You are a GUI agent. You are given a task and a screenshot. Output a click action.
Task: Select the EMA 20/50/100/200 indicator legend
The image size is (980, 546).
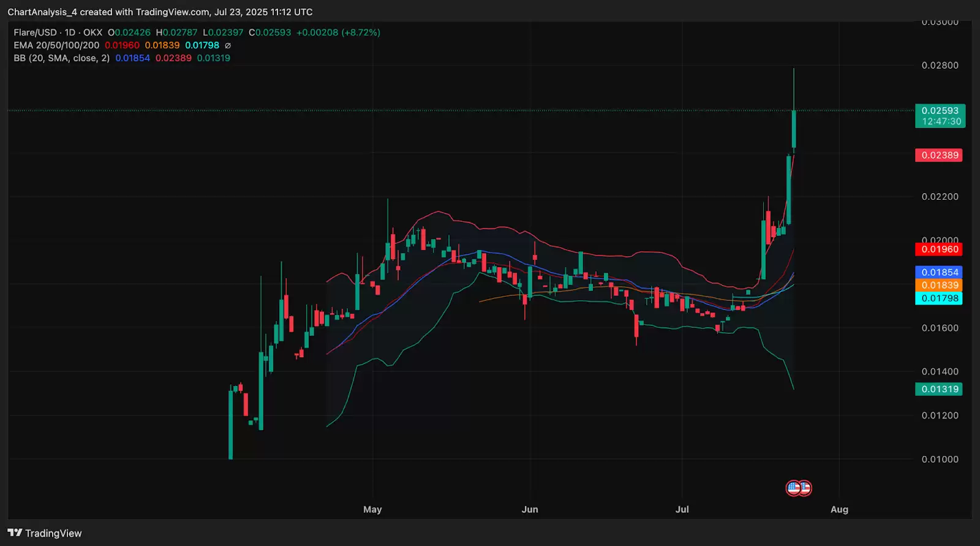56,45
